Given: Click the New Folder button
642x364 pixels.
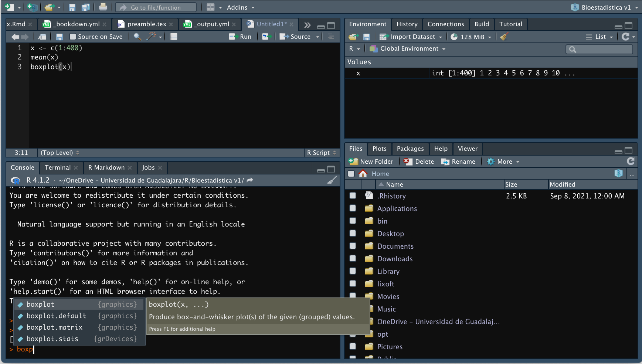Looking at the screenshot, I should click(x=371, y=161).
